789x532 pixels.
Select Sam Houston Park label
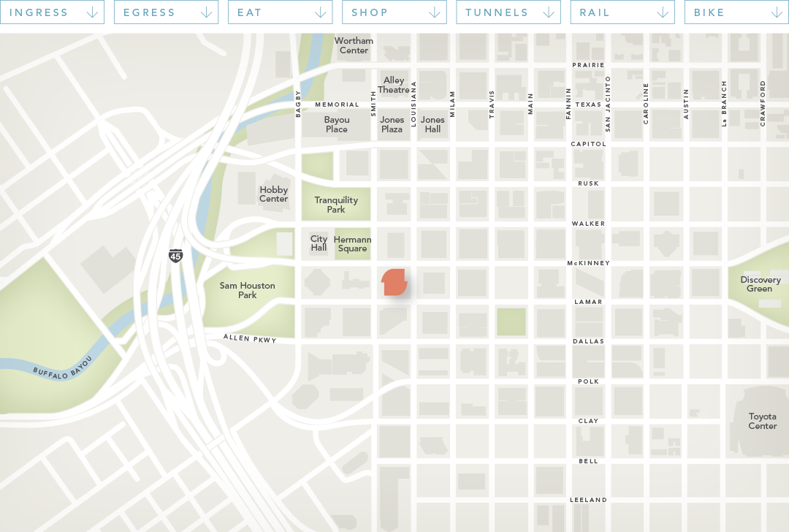pyautogui.click(x=248, y=290)
